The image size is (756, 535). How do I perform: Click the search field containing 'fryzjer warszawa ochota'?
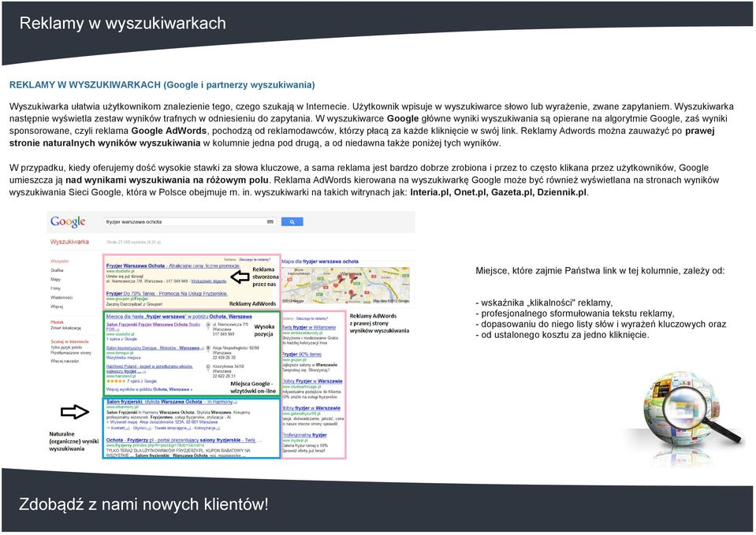click(190, 221)
